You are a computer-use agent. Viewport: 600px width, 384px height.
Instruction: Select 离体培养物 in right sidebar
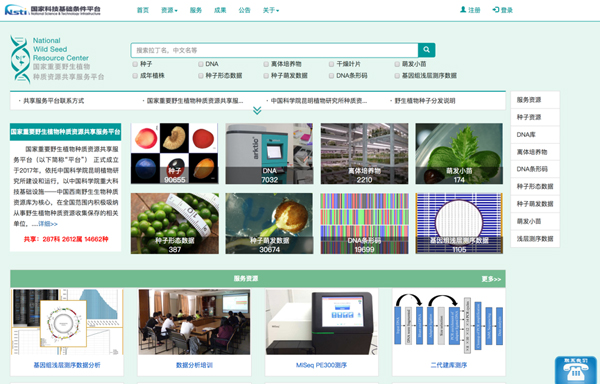pyautogui.click(x=535, y=152)
